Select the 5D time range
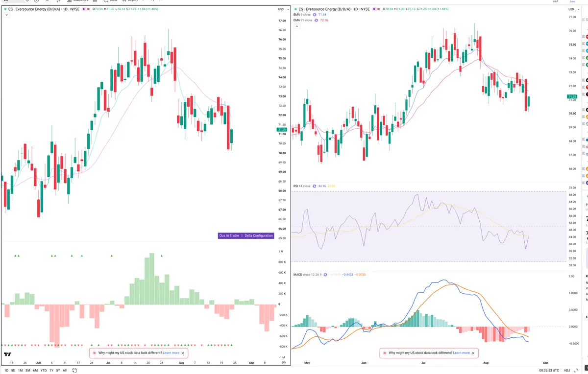Screen dimensions: 588x374 [x=13, y=371]
